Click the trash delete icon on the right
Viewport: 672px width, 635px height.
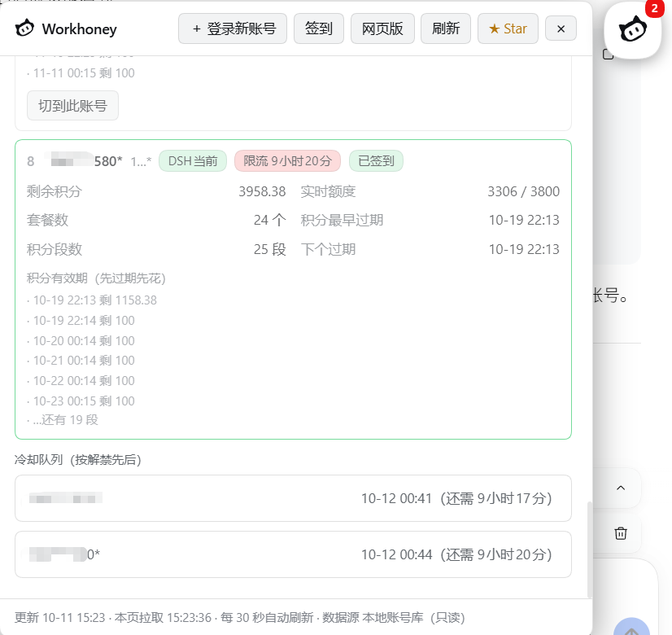(x=621, y=533)
